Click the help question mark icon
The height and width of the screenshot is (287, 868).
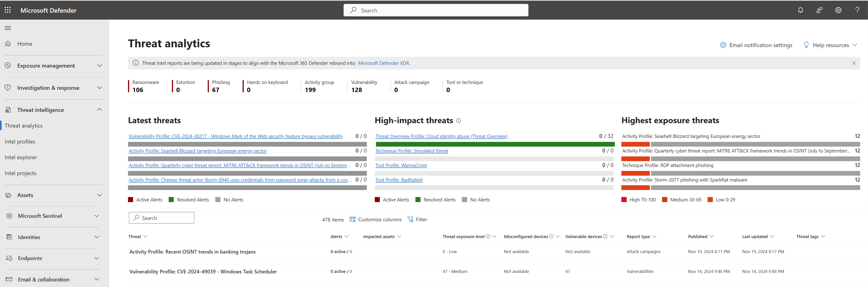point(857,10)
